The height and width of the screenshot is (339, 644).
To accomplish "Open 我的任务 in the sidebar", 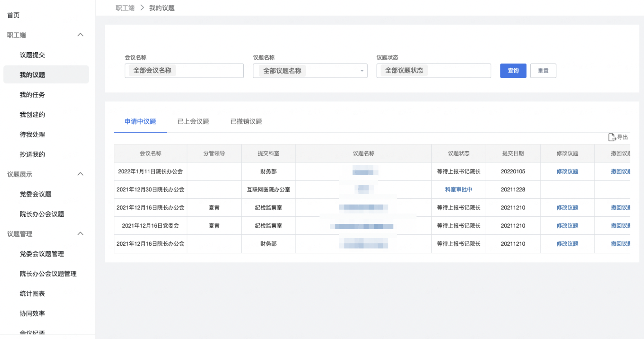I will tap(32, 95).
